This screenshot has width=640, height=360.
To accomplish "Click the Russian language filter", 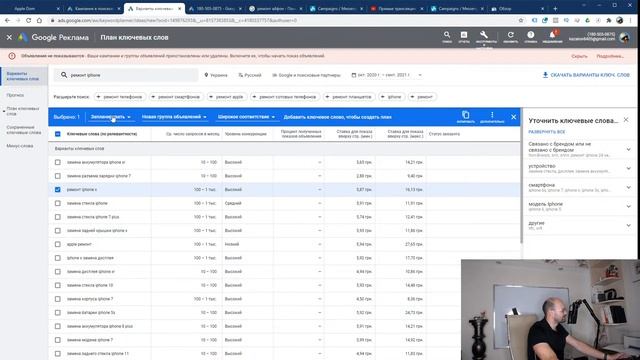I will tap(249, 75).
